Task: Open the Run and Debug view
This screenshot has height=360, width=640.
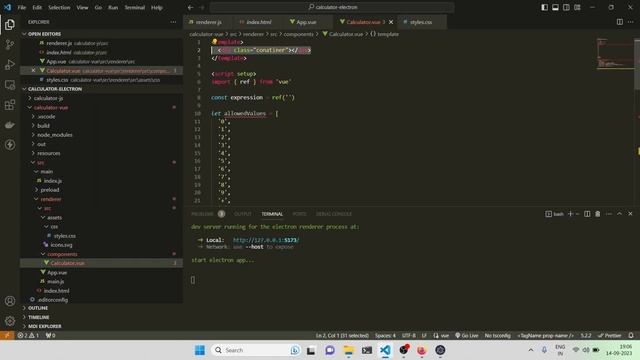Action: (x=10, y=64)
